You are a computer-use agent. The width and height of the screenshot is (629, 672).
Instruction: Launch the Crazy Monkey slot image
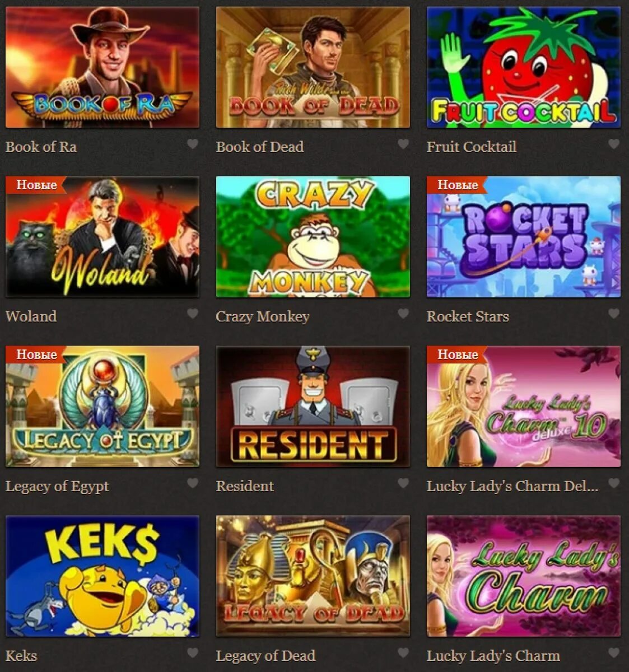point(313,237)
